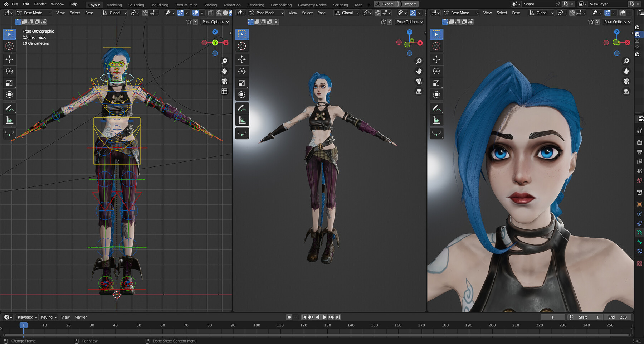Expand Pose Options in the left viewport

pos(215,22)
